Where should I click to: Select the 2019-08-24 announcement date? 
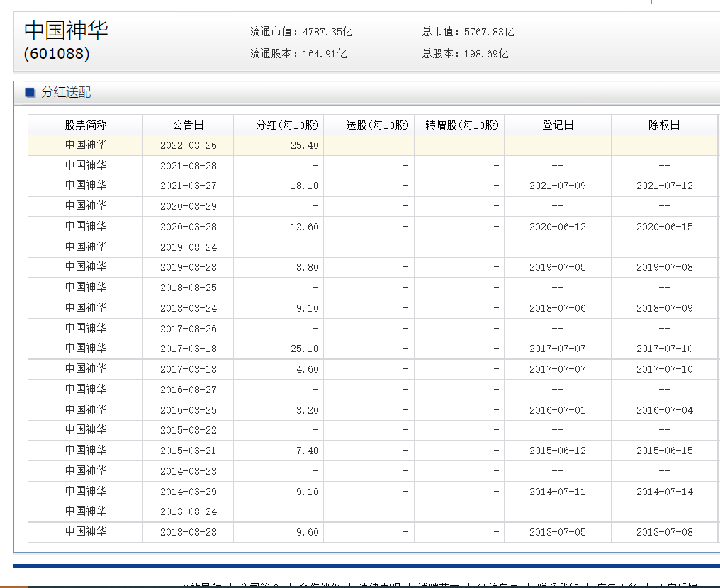point(189,247)
